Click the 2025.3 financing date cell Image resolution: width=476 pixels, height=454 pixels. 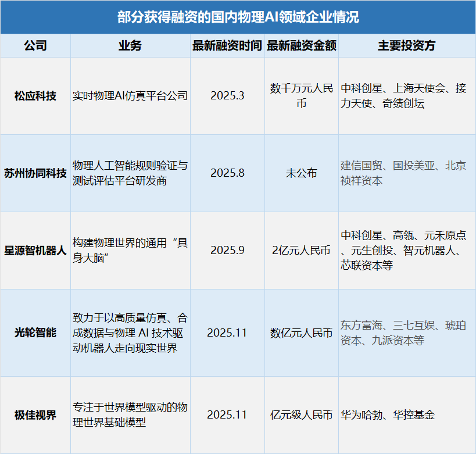pos(227,96)
